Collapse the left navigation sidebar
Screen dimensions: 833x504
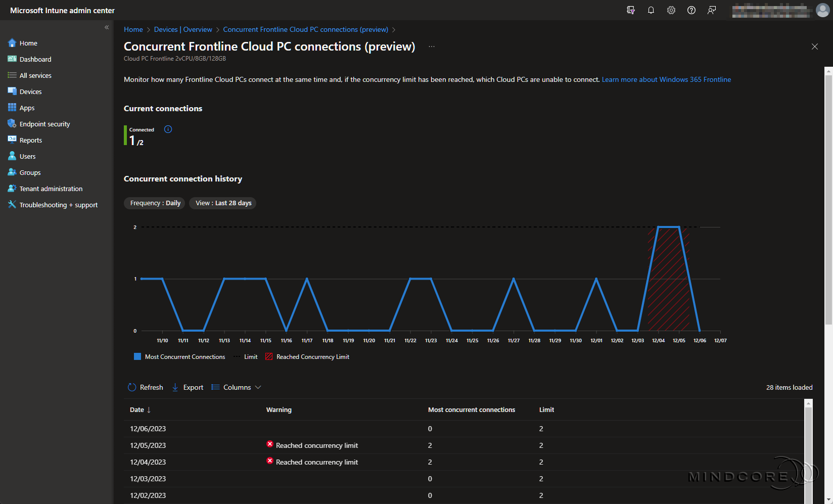pos(107,27)
